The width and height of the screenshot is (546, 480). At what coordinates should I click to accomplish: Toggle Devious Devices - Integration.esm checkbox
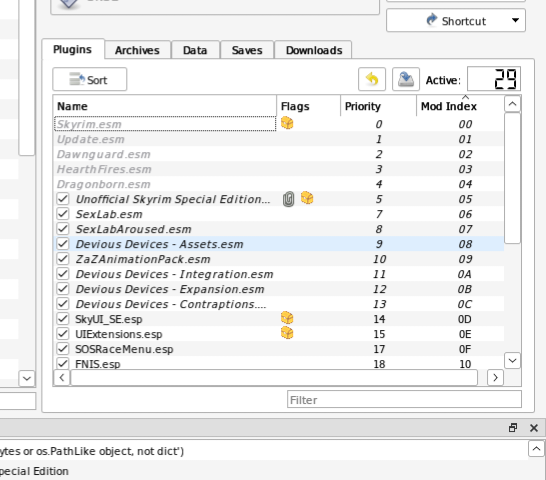point(63,274)
